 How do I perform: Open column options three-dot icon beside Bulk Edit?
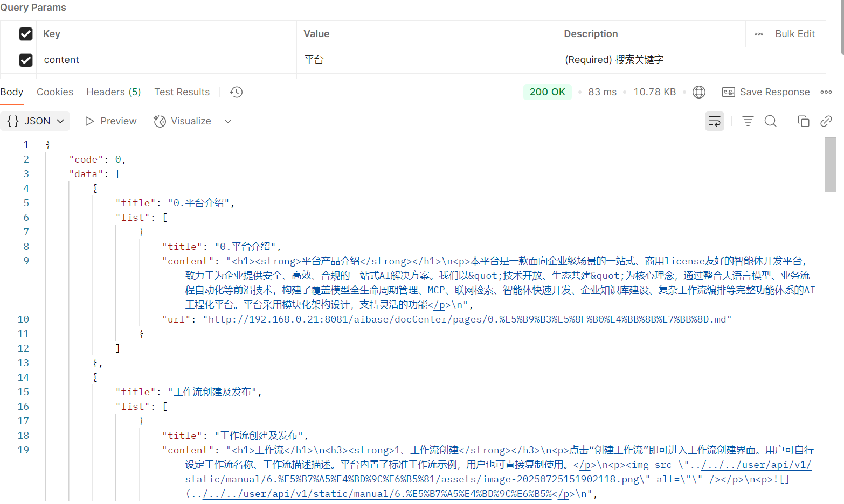[x=759, y=34]
